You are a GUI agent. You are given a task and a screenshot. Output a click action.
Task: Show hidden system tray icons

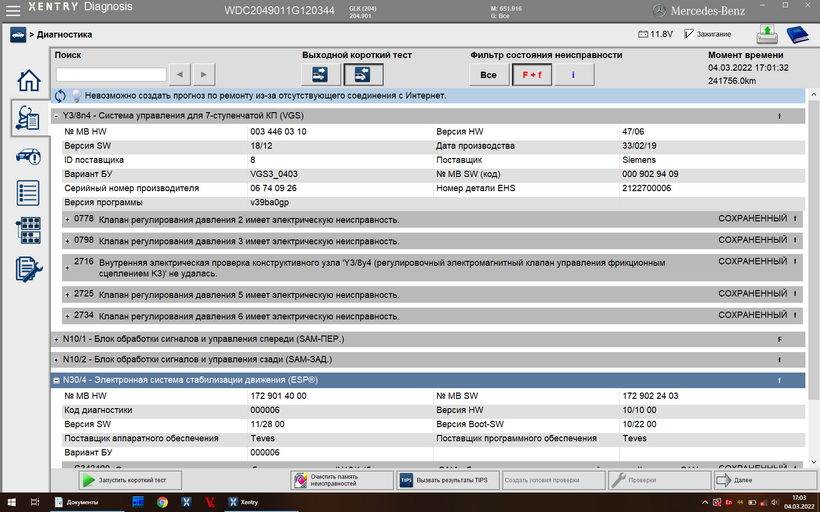[x=705, y=503]
